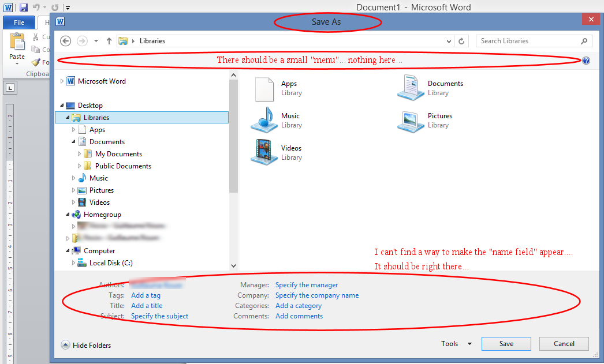Open the Music library icon
This screenshot has width=604, height=364.
(x=264, y=120)
